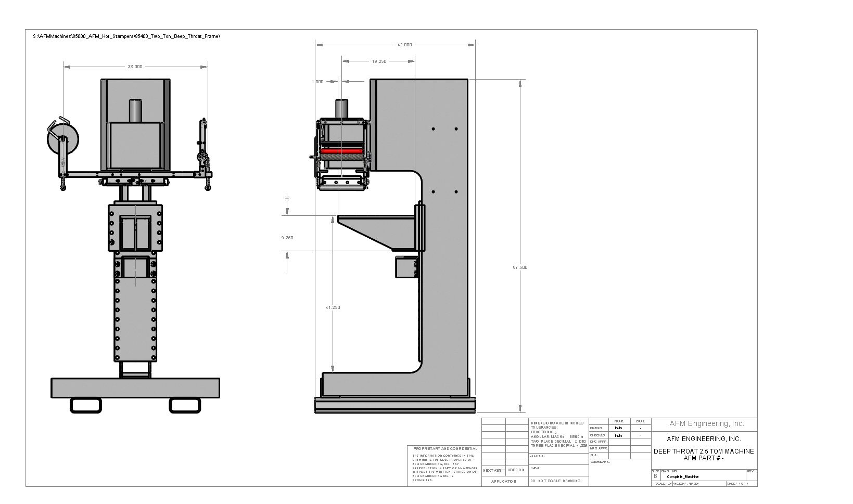Click the PROPRIETARY AND CONFIDENTIAL notice

445,448
